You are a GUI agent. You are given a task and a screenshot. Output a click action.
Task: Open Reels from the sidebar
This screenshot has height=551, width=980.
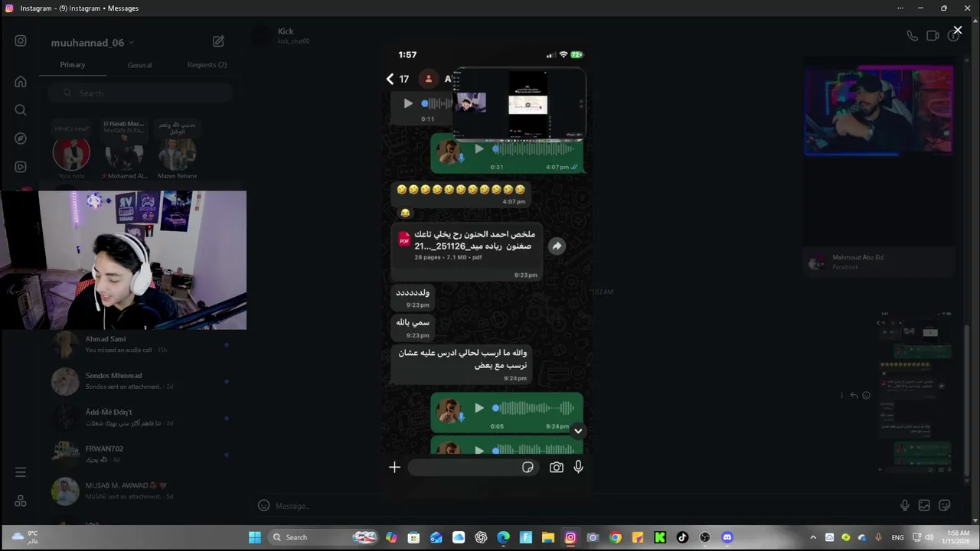pos(21,167)
